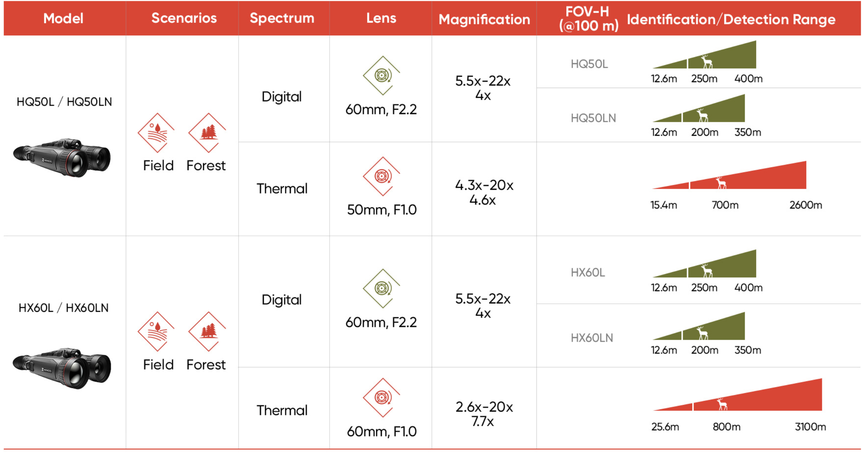Viewport: 868px width, 455px height.
Task: Click the Model column header
Action: pyautogui.click(x=63, y=18)
